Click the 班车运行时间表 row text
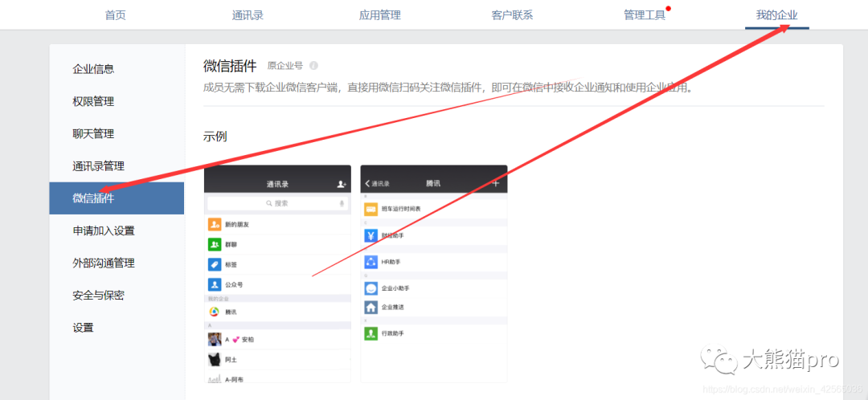Image resolution: width=868 pixels, height=400 pixels. pyautogui.click(x=401, y=209)
